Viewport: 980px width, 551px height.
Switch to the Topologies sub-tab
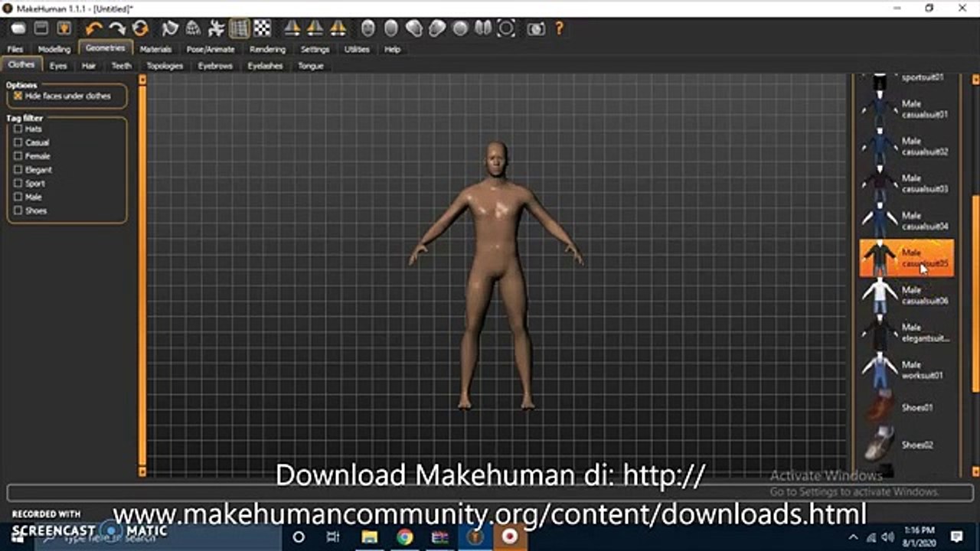[x=165, y=66]
